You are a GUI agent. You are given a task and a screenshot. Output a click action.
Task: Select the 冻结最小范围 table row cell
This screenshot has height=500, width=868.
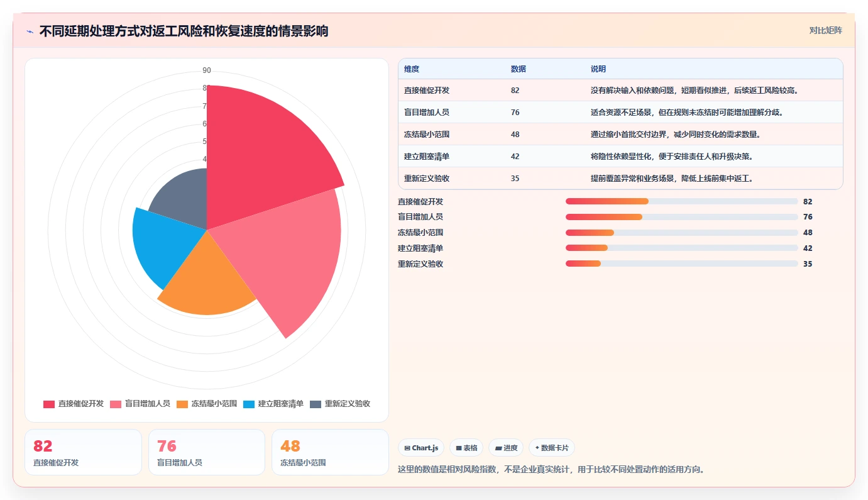(x=427, y=135)
